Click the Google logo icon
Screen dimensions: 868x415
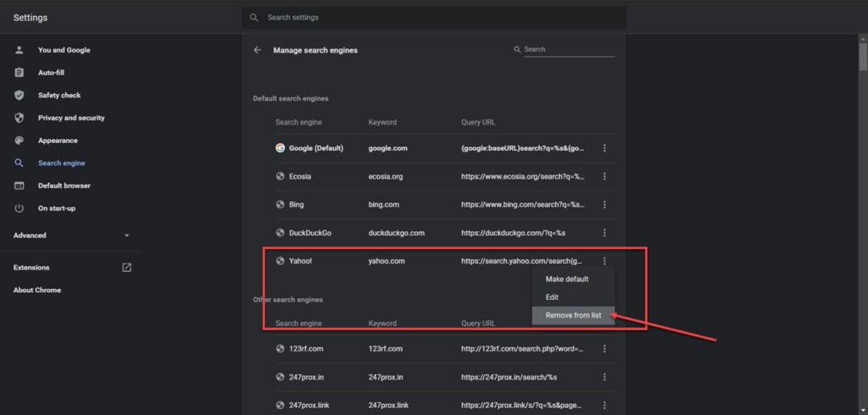(280, 148)
